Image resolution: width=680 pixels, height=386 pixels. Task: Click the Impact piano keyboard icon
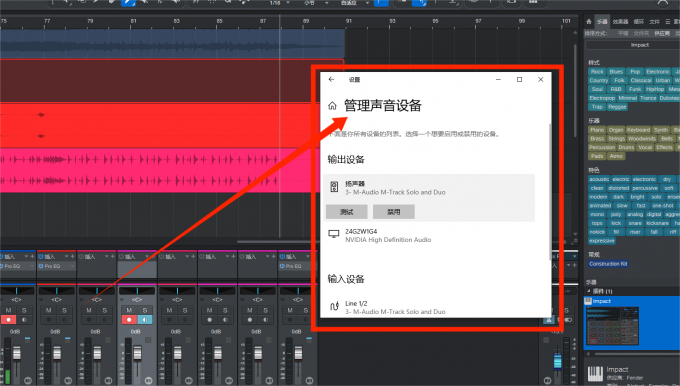click(x=595, y=374)
